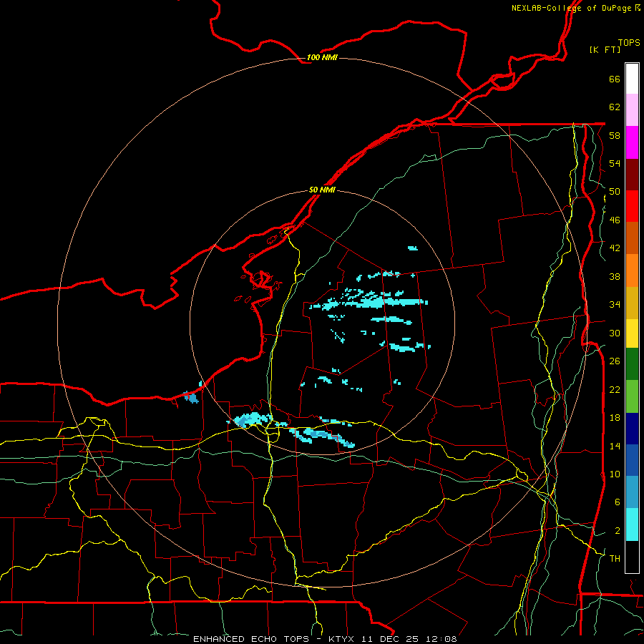This screenshot has height=644, width=644.
Task: Click the legend value 62
Action: (x=615, y=107)
